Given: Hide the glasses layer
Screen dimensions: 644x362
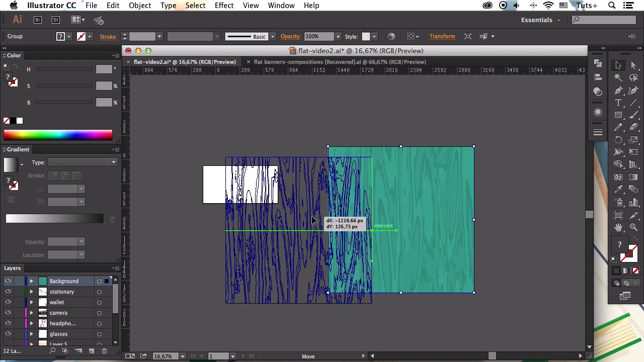Looking at the screenshot, I should point(8,334).
